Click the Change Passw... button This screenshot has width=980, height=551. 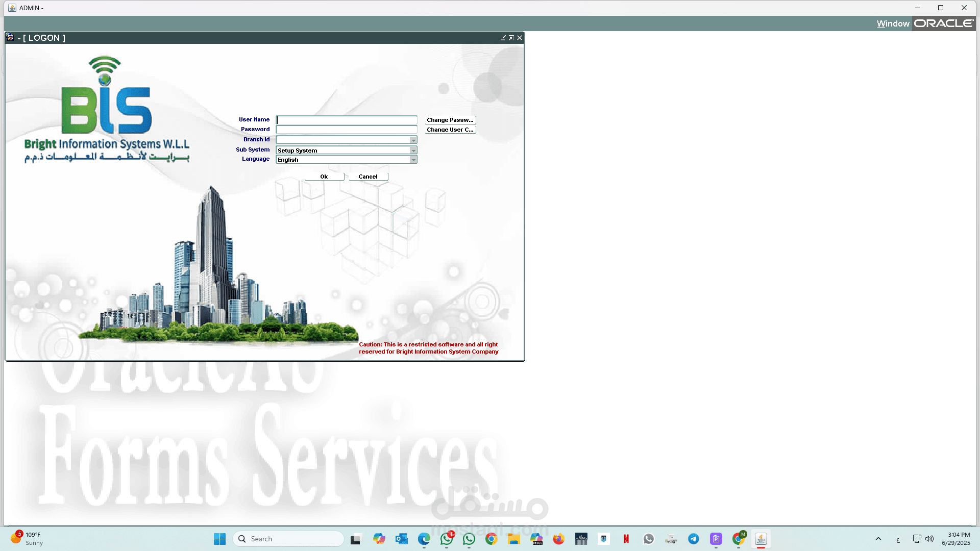(450, 120)
